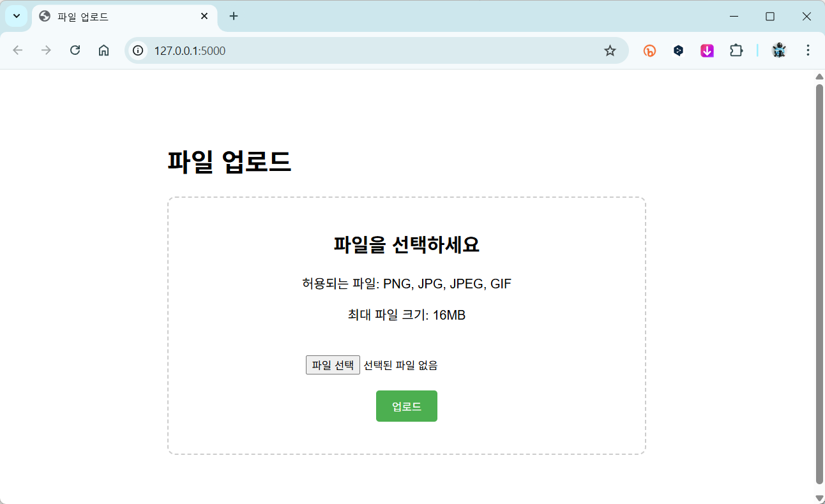Open a new tab with the plus button
825x504 pixels.
coord(234,16)
